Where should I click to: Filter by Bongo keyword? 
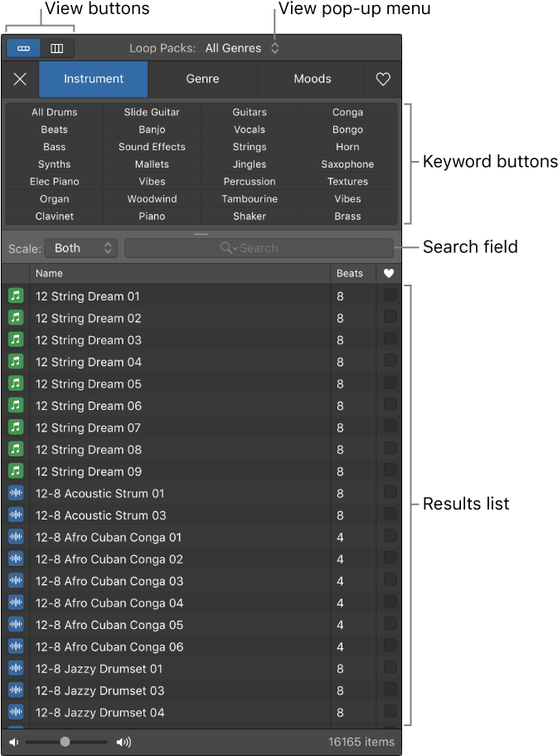point(347,129)
